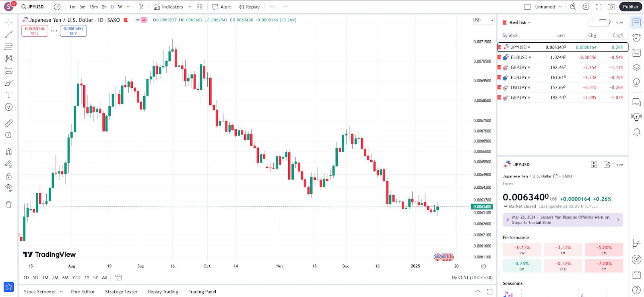
Task: Open the indicator templates icon
Action: (x=200, y=7)
